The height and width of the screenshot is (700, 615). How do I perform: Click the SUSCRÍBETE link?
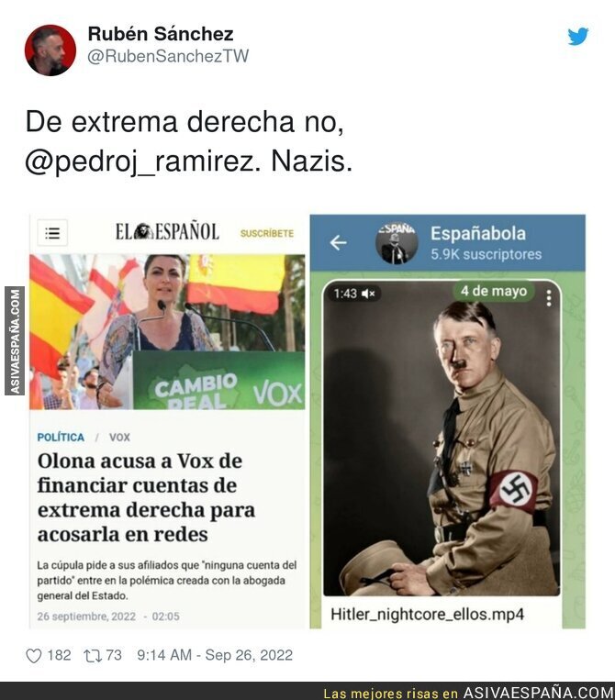(x=266, y=233)
